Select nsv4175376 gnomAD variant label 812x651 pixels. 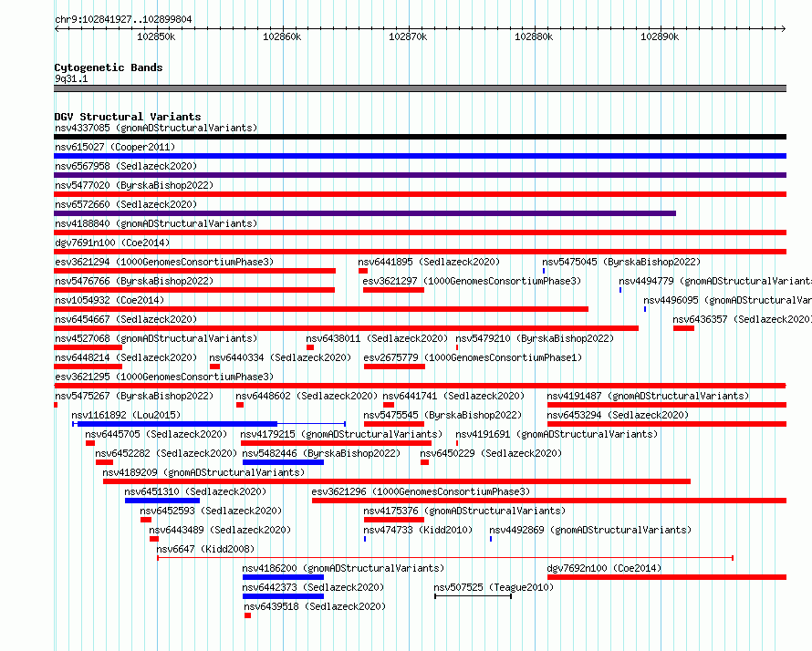(464, 511)
